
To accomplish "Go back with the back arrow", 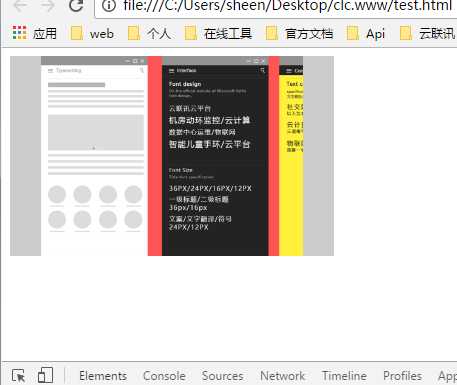I will coord(20,5).
